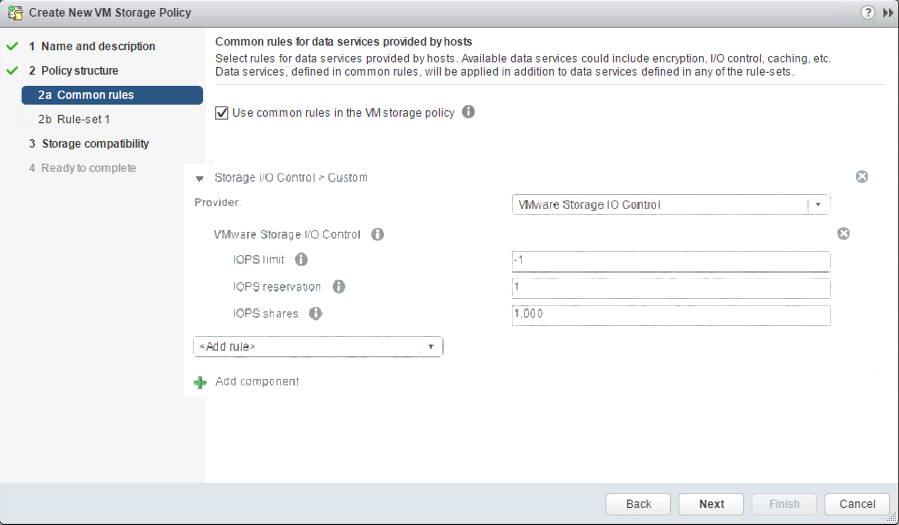Uncheck Use common rules in VM storage policy
This screenshot has width=899, height=525.
click(x=222, y=113)
